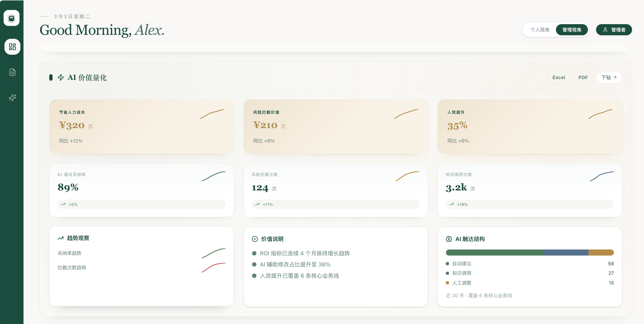Export the report to Excel
The image size is (644, 324).
(559, 77)
